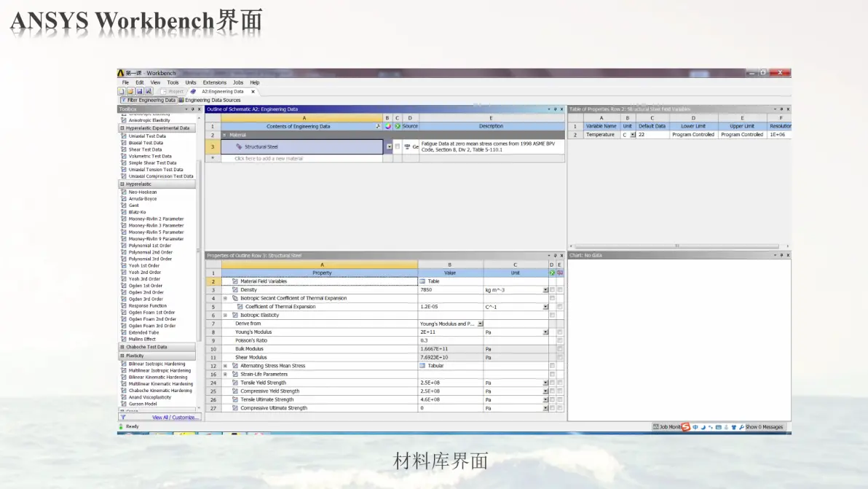
Task: Open Coefficient of Thermal Expansion unit dropdown
Action: coord(545,307)
